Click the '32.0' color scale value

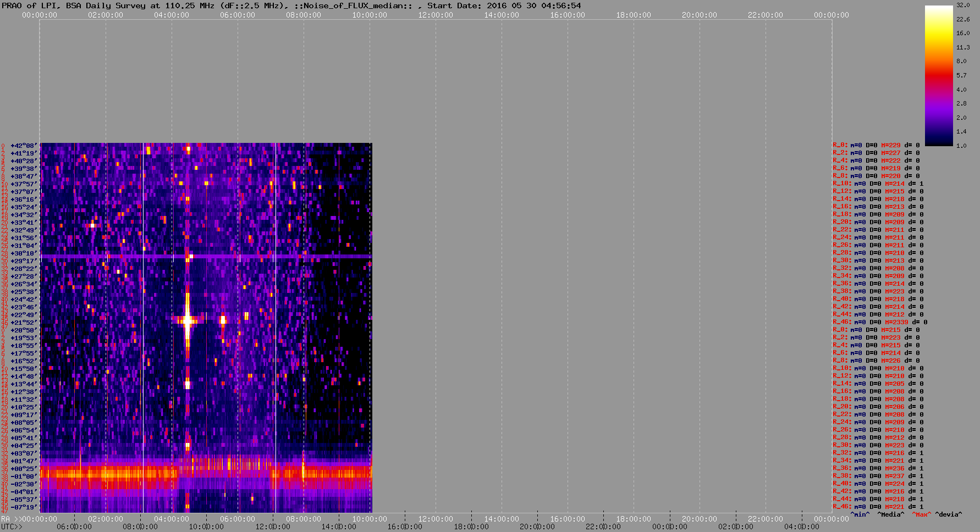(963, 5)
